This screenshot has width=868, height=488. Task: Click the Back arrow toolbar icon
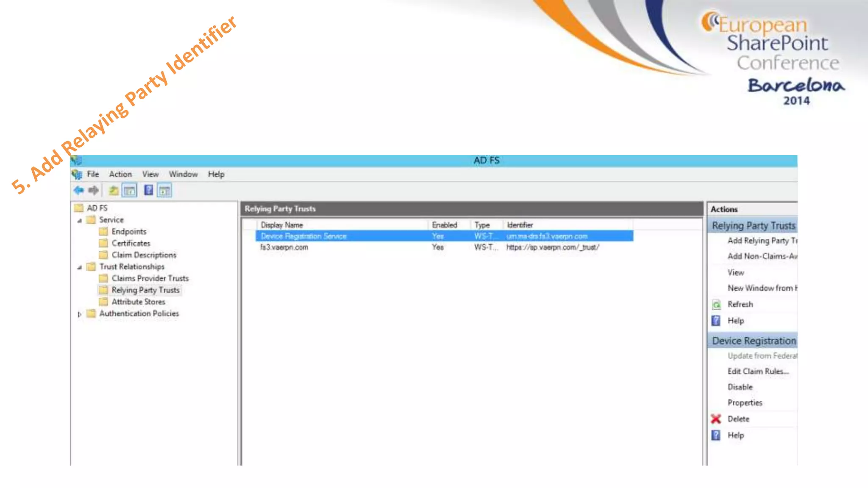pyautogui.click(x=78, y=191)
